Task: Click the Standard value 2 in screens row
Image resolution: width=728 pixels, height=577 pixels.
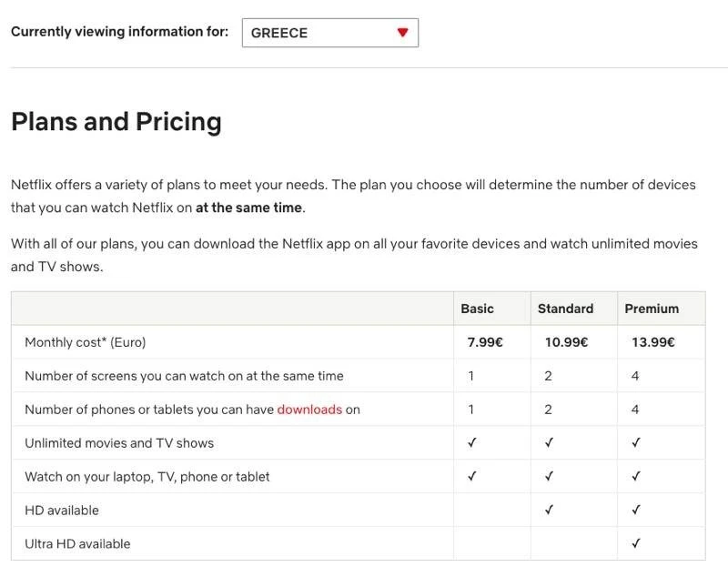Action: pos(549,376)
